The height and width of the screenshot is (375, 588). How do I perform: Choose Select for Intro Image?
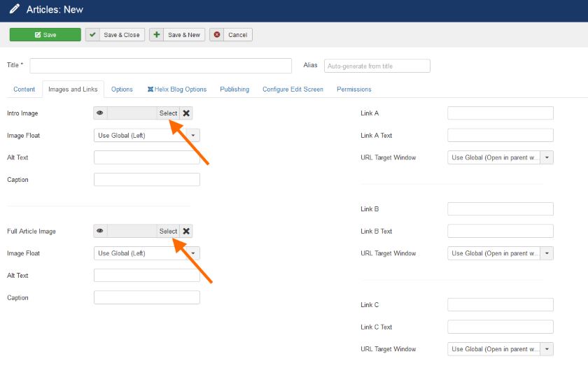pos(168,113)
